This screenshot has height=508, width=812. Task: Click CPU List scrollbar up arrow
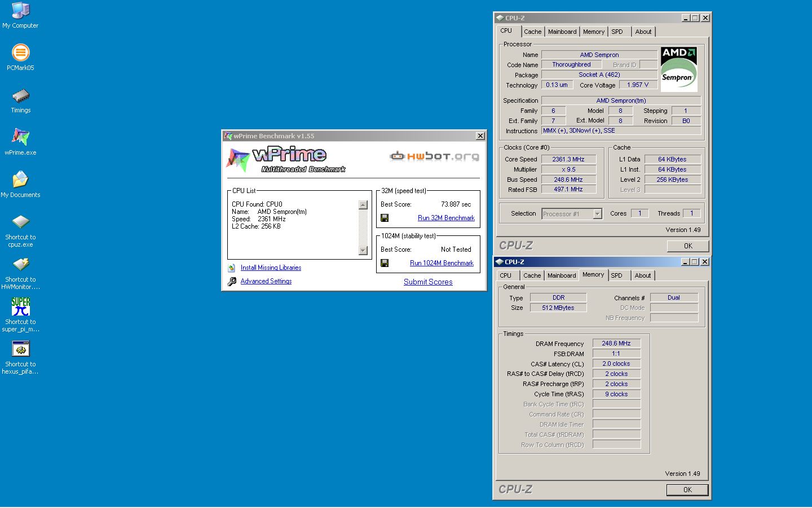(x=363, y=205)
